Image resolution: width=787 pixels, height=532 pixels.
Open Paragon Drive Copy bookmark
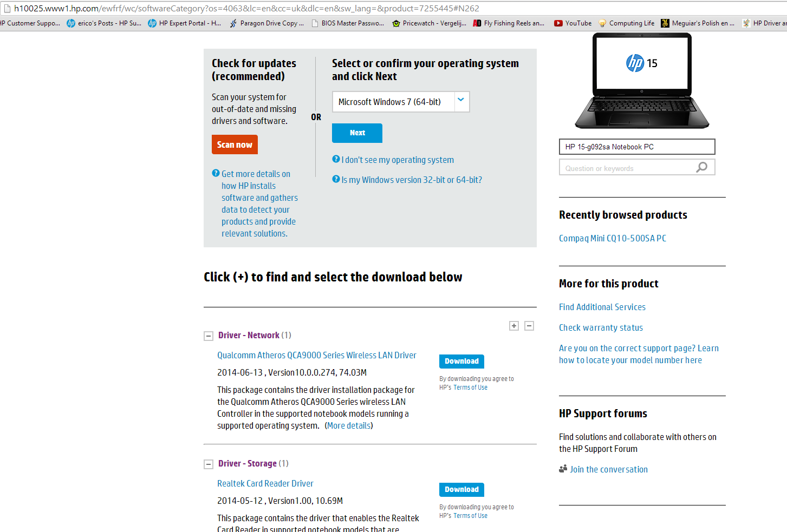(x=266, y=23)
